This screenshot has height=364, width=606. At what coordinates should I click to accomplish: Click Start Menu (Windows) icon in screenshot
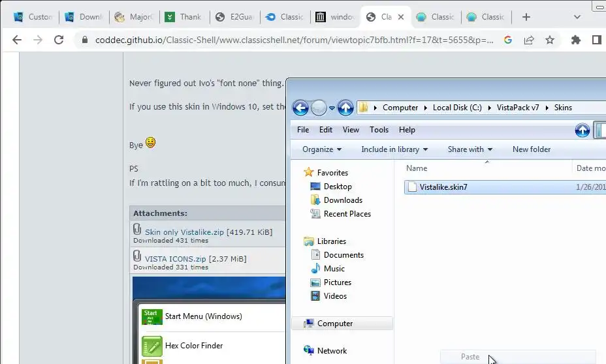152,316
